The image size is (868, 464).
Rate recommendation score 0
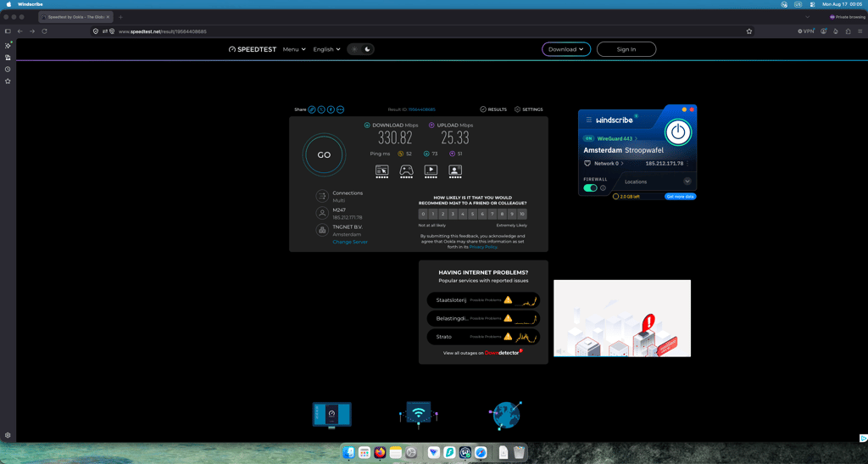pyautogui.click(x=423, y=214)
